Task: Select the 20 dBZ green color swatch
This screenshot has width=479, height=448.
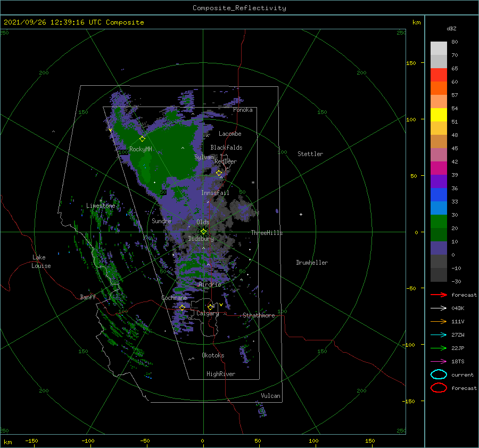Action: [439, 221]
